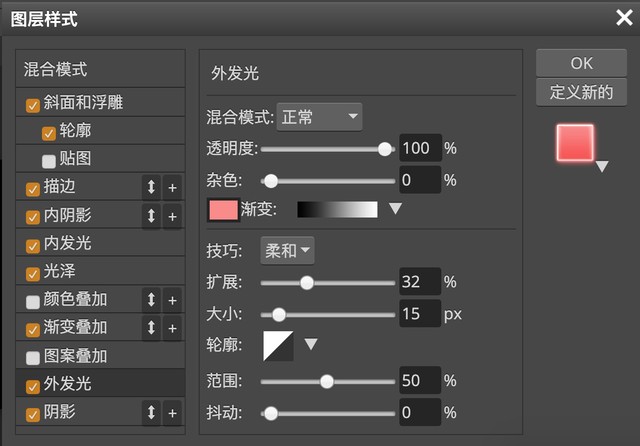
Task: Click the pink glow color swatch
Action: point(223,210)
